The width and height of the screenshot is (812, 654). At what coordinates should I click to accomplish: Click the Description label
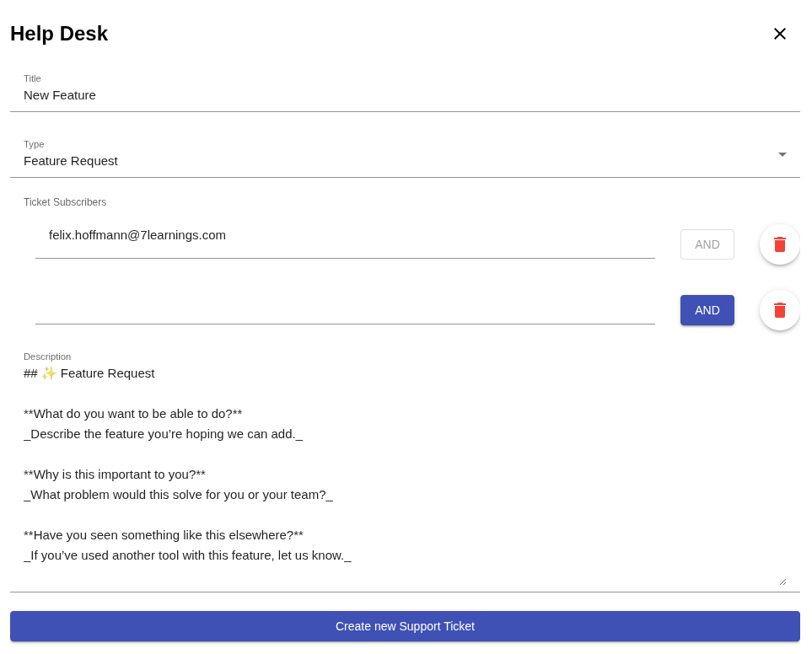pyautogui.click(x=47, y=356)
